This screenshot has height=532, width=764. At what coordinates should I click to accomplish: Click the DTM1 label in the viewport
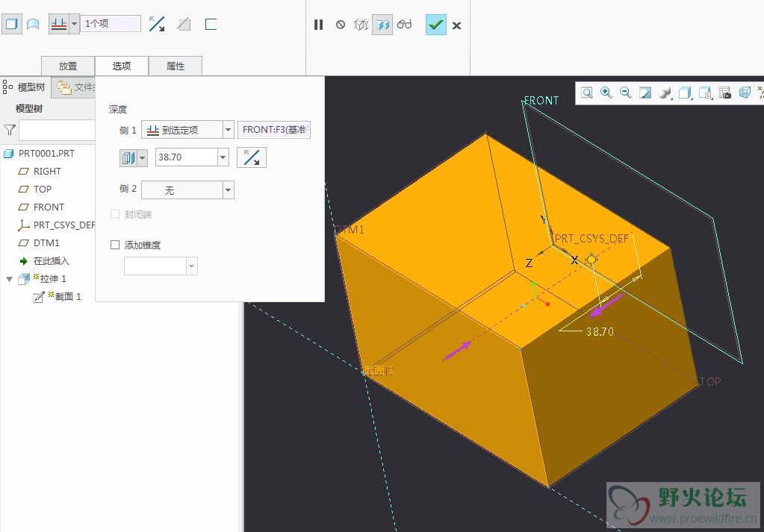click(350, 230)
